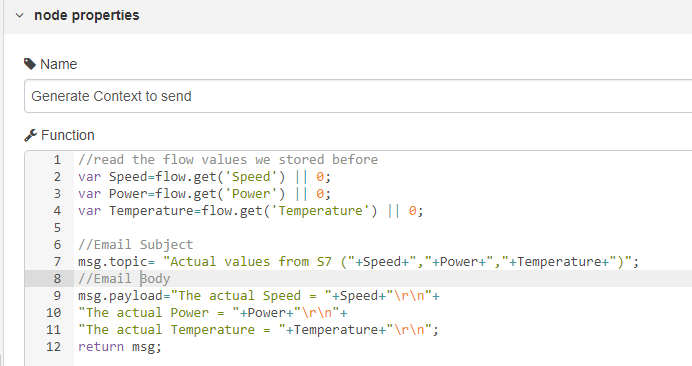Focus the Name input field
Screen dimensions: 692x366
coord(358,96)
